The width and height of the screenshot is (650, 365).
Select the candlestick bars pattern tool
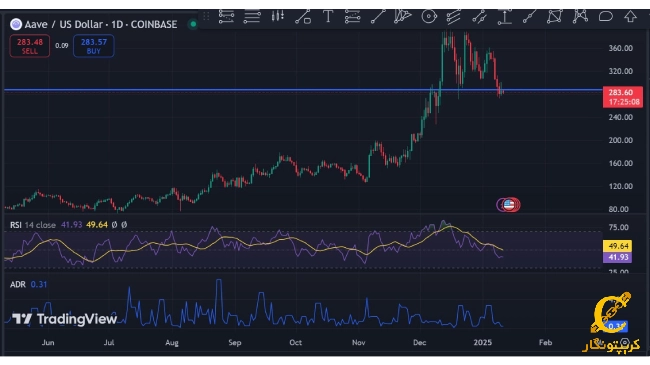click(x=278, y=16)
